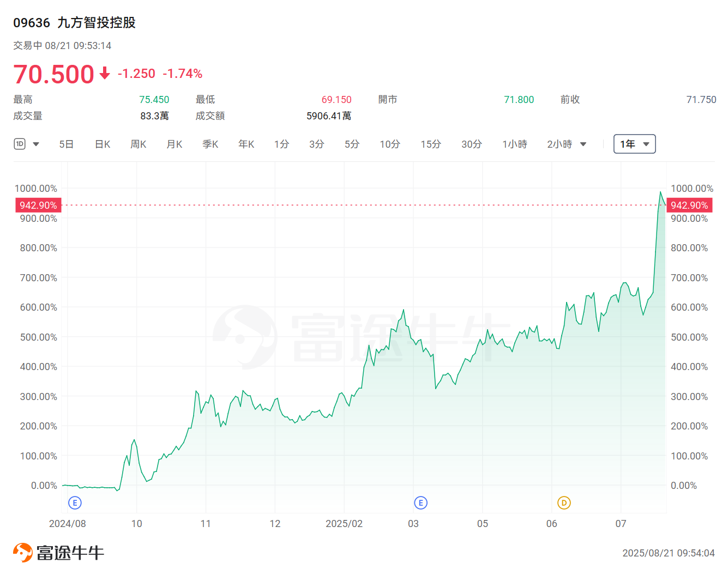This screenshot has width=728, height=575.
Task: Select the 周K weekly chart tab
Action: point(138,144)
